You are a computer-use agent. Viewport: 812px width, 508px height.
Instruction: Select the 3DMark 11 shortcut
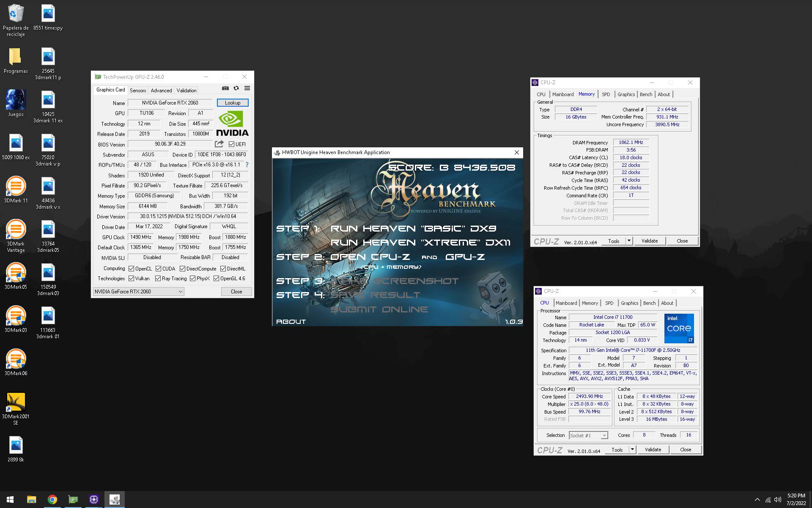click(x=16, y=190)
